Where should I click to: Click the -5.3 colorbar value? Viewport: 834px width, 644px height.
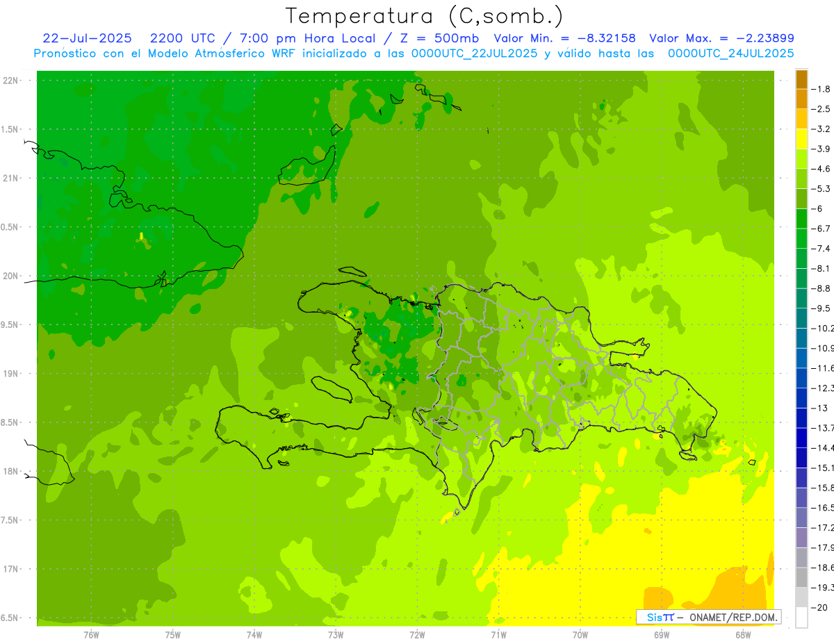pos(821,188)
